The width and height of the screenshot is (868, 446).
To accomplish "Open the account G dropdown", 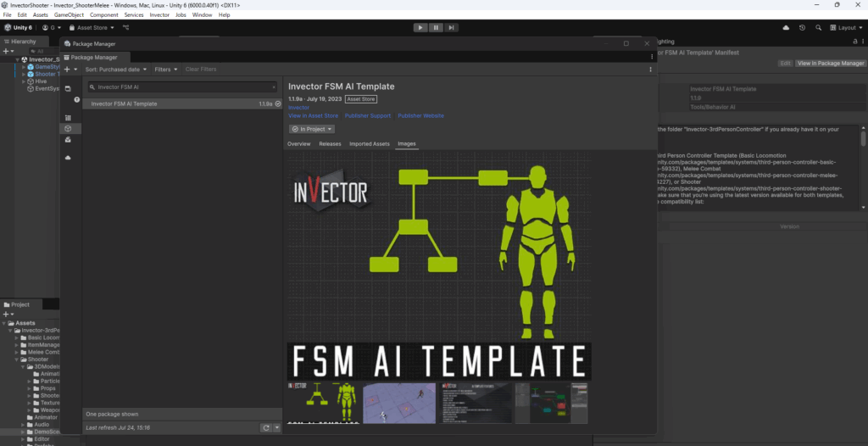I will (53, 28).
